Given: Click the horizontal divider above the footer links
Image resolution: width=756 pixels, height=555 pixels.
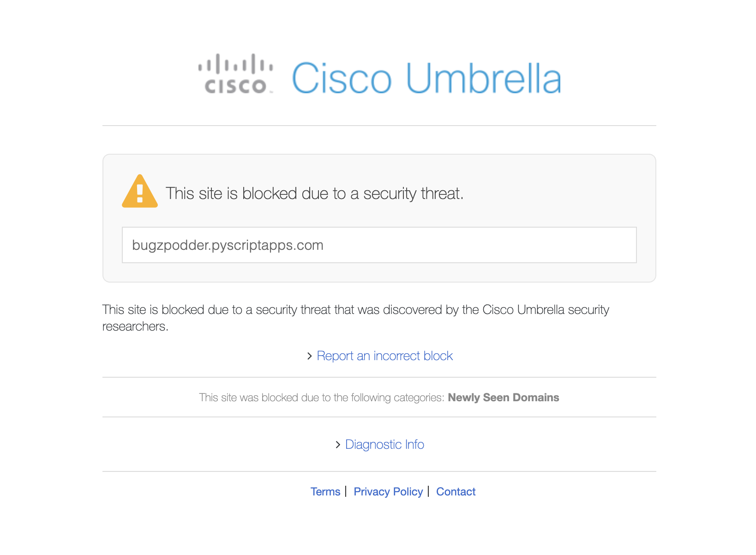Looking at the screenshot, I should point(379,471).
